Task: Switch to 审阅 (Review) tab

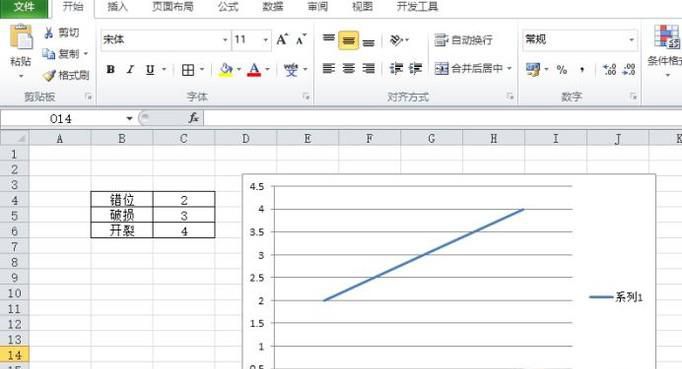Action: click(x=318, y=7)
